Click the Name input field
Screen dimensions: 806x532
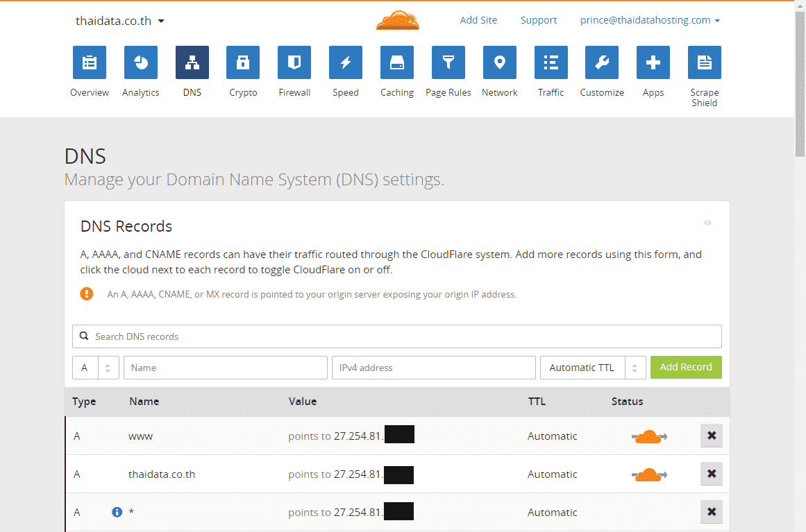pos(225,368)
